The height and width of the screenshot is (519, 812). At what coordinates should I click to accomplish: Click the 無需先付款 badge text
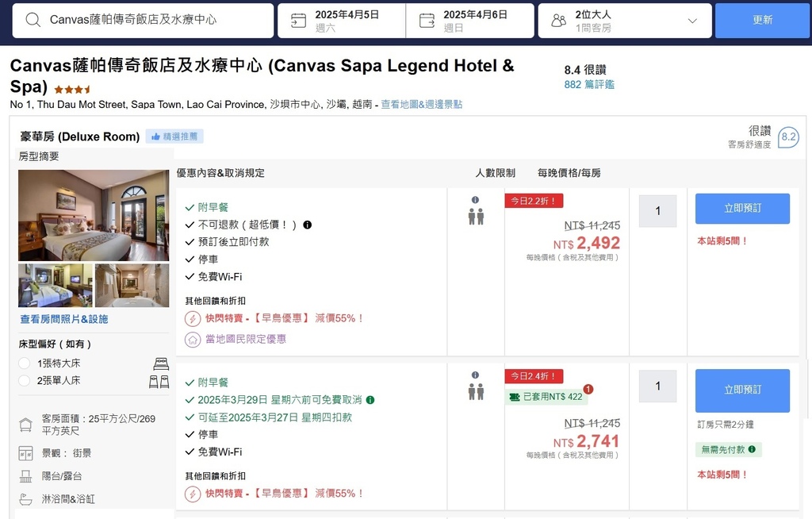(x=723, y=449)
